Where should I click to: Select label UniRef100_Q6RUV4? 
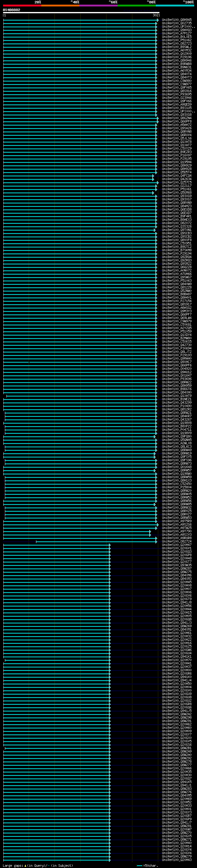177,135
